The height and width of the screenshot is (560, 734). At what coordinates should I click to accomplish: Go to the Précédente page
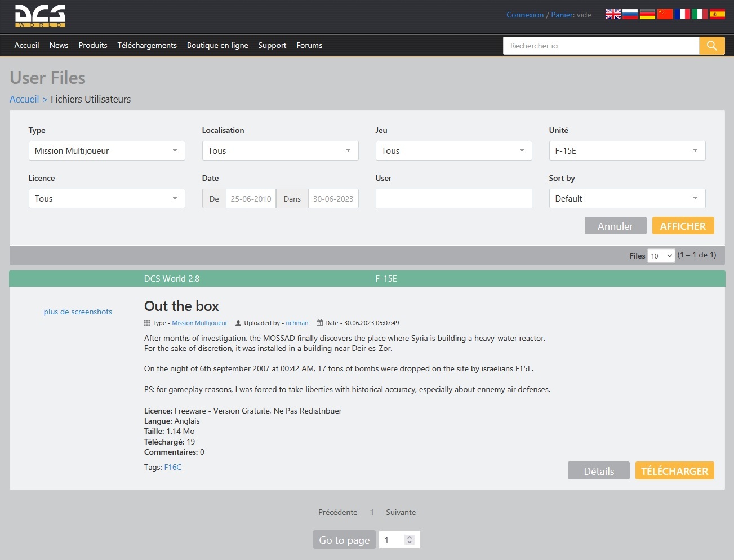[x=338, y=513]
